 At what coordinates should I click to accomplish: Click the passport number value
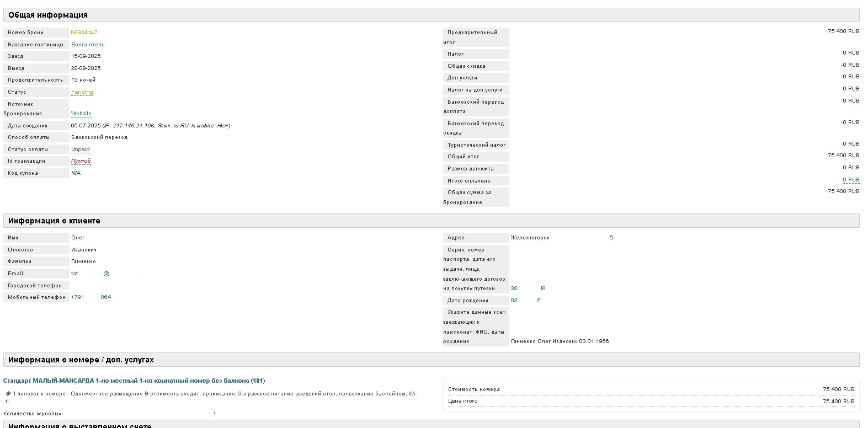(x=528, y=288)
